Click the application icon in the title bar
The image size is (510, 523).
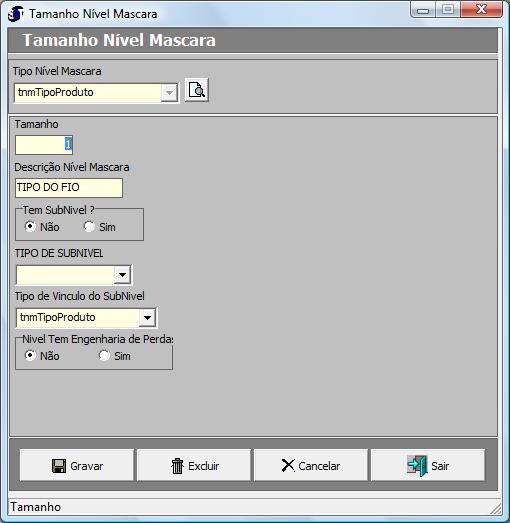(15, 14)
